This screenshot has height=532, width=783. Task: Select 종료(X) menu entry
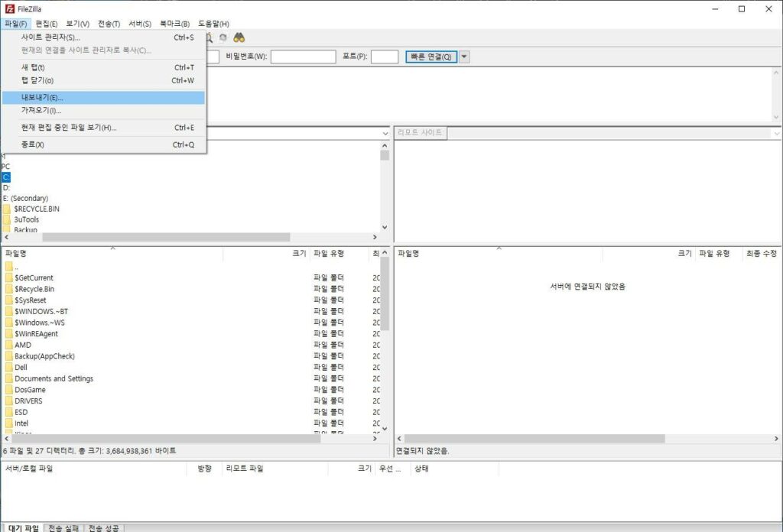click(x=104, y=144)
